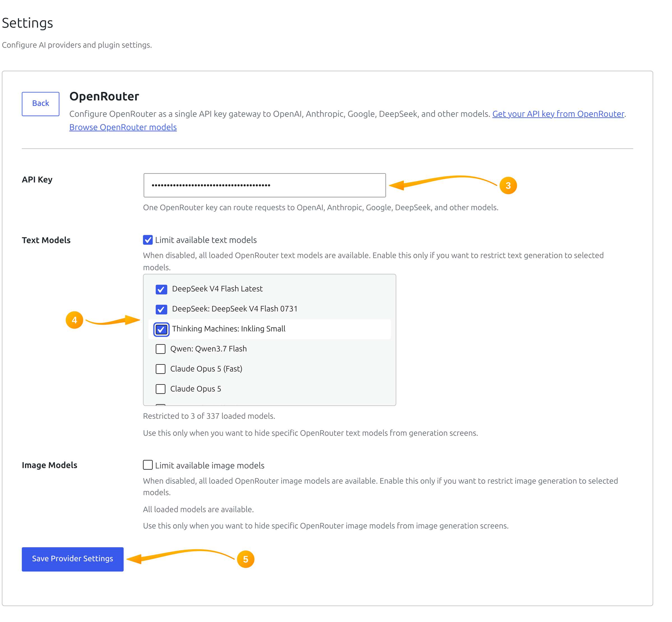Click the Settings page title
The width and height of the screenshot is (672, 622).
pyautogui.click(x=27, y=23)
